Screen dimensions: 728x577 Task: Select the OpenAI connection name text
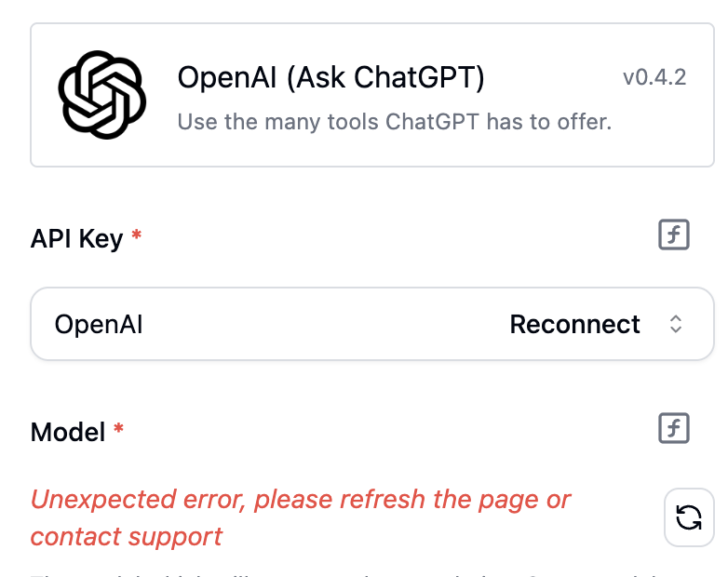point(99,324)
